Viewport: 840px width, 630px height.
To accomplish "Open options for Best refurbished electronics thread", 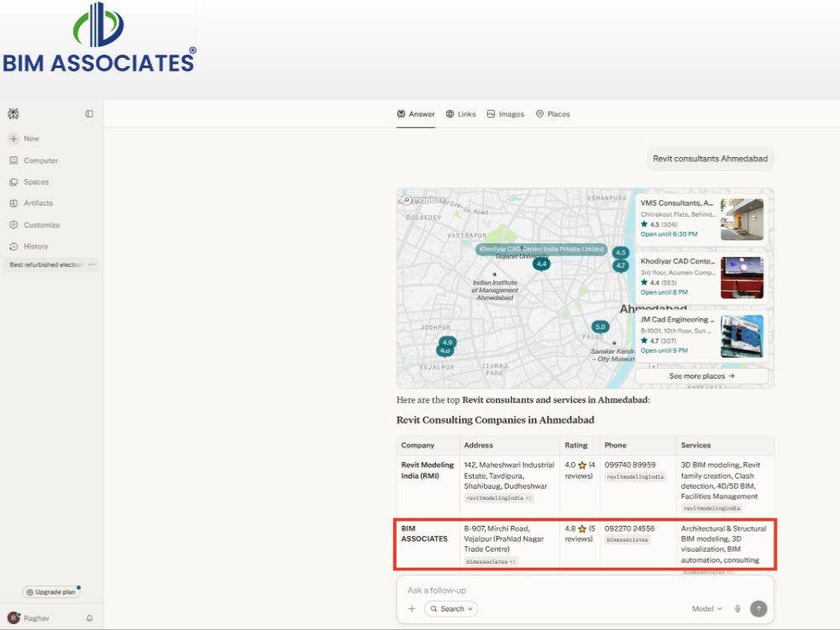I will (91, 265).
